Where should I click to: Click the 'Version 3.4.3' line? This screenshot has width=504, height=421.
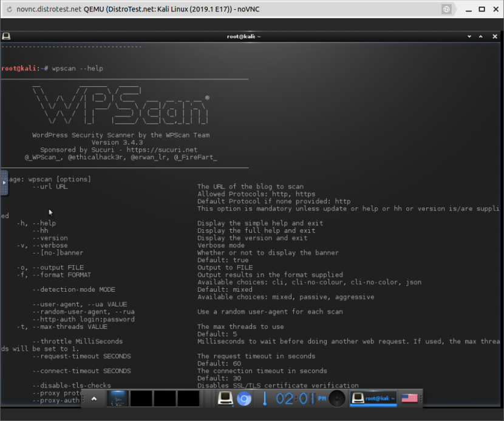pyautogui.click(x=117, y=143)
